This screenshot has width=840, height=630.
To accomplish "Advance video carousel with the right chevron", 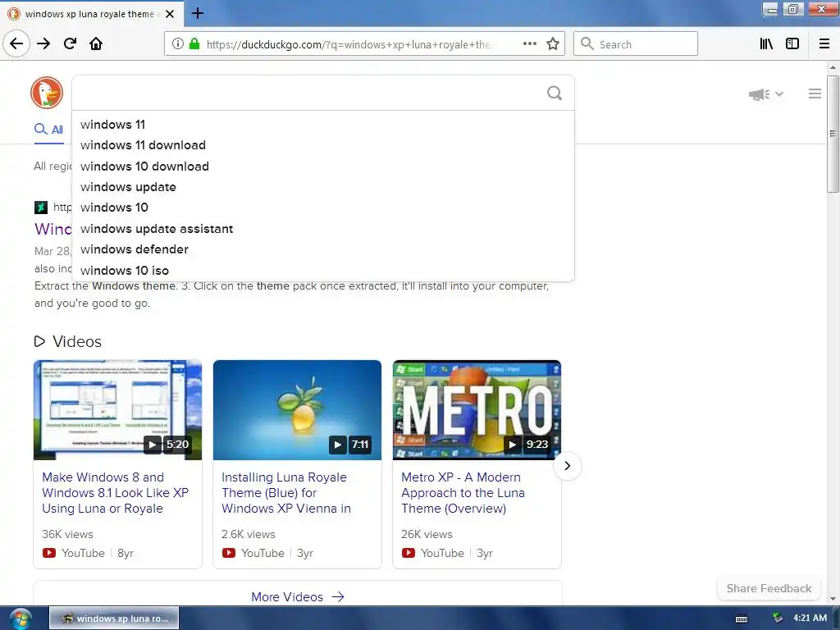I will (568, 466).
